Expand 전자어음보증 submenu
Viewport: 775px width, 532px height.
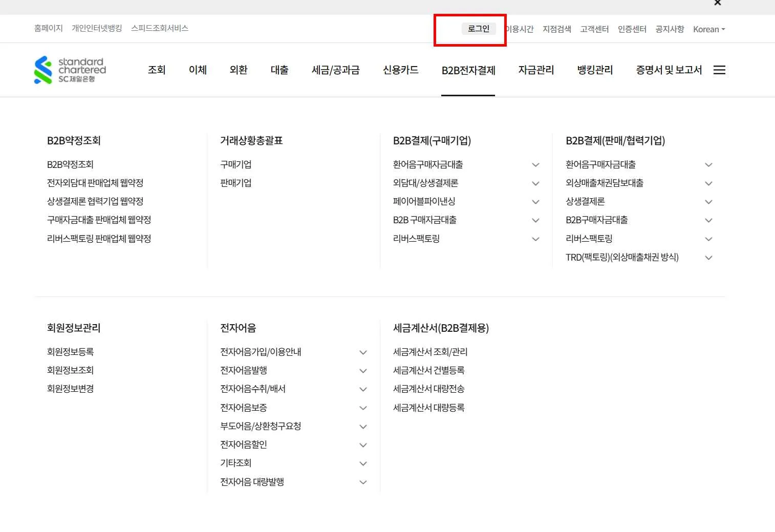coord(363,408)
